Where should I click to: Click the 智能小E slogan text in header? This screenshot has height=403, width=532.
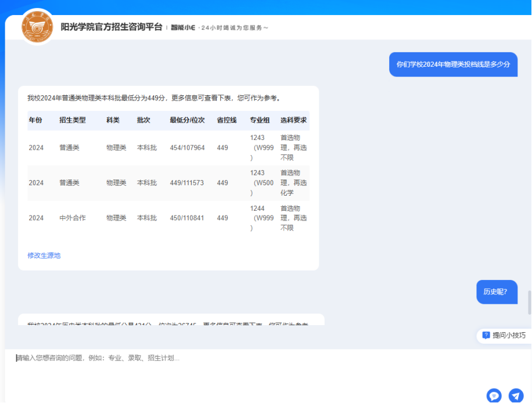(x=220, y=28)
